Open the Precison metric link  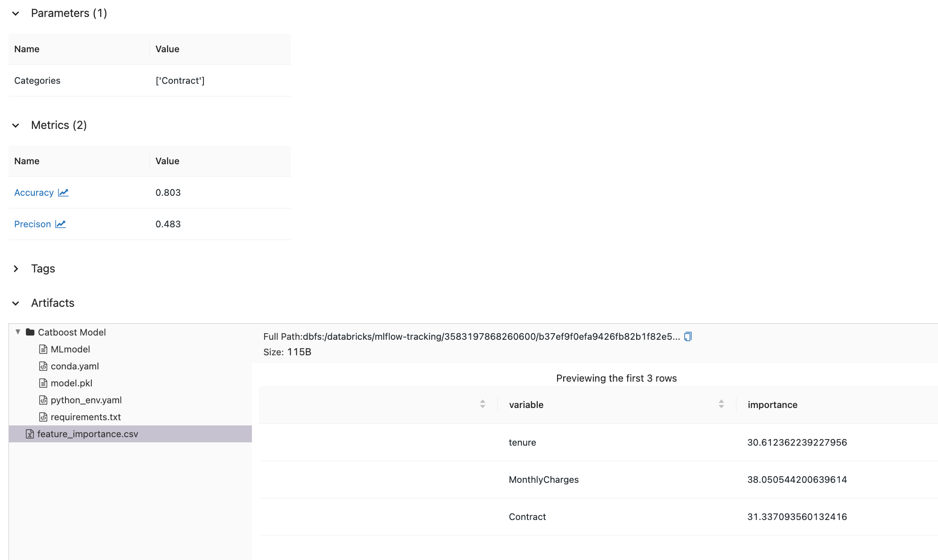click(32, 224)
